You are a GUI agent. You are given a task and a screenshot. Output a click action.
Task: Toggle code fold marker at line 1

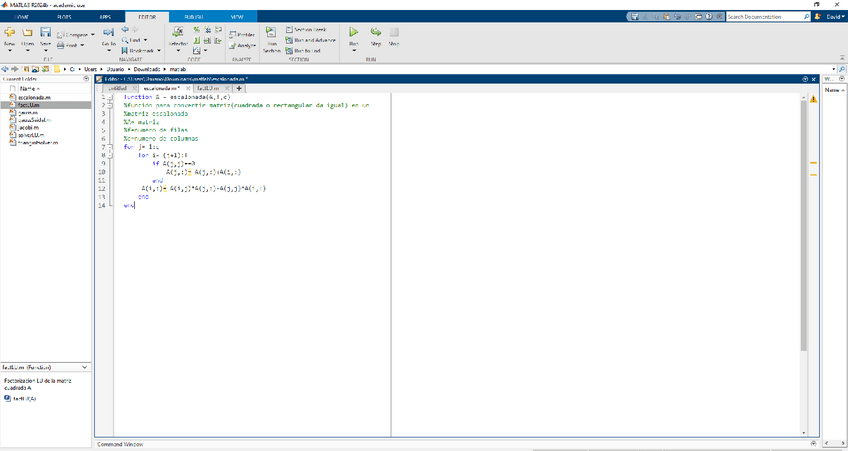pyautogui.click(x=109, y=96)
